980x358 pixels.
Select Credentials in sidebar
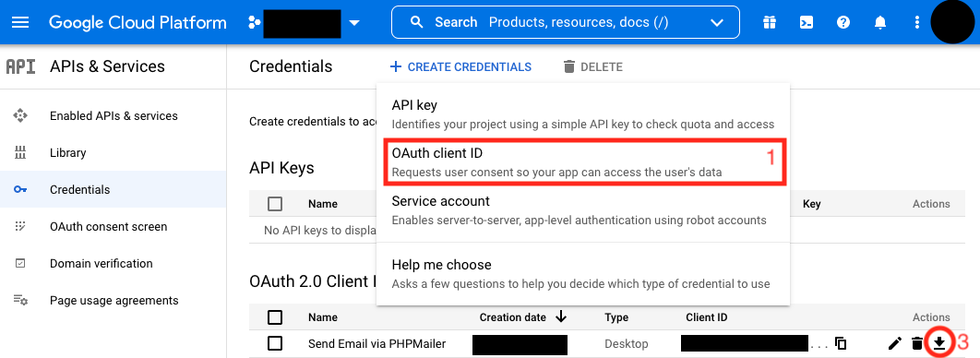point(114,189)
